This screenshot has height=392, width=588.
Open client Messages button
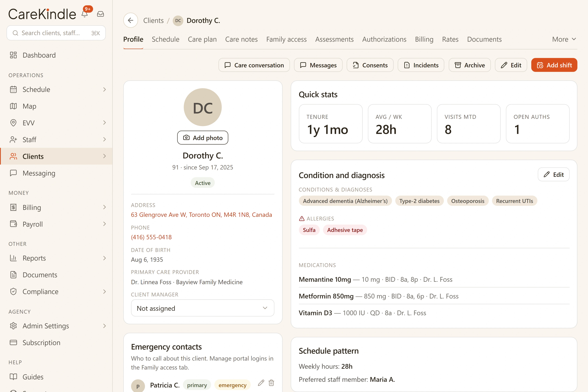tap(318, 65)
